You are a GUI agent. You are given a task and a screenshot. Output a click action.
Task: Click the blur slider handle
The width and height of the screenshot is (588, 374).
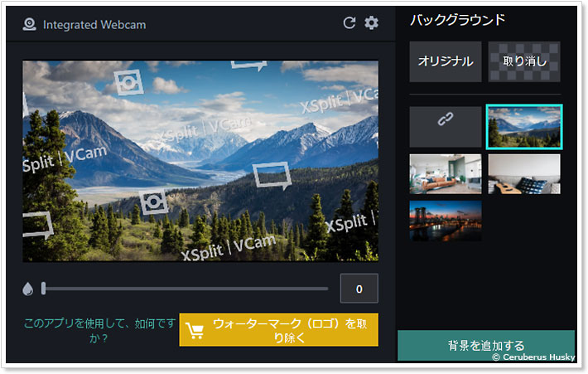[x=44, y=289]
